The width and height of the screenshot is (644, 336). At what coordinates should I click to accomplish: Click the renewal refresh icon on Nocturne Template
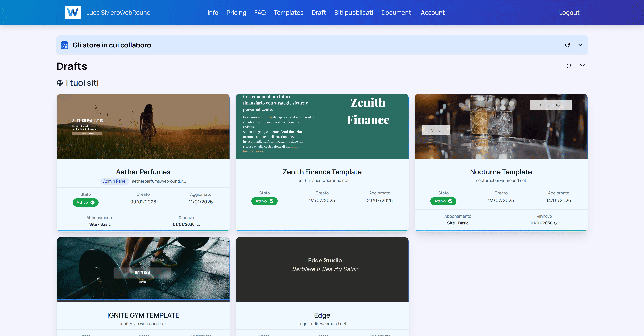(x=556, y=223)
